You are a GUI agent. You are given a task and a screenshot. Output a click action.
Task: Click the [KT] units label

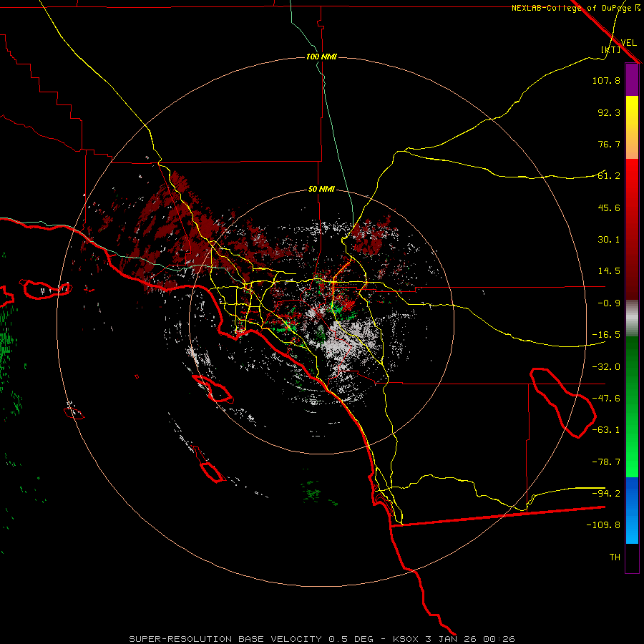pos(611,49)
